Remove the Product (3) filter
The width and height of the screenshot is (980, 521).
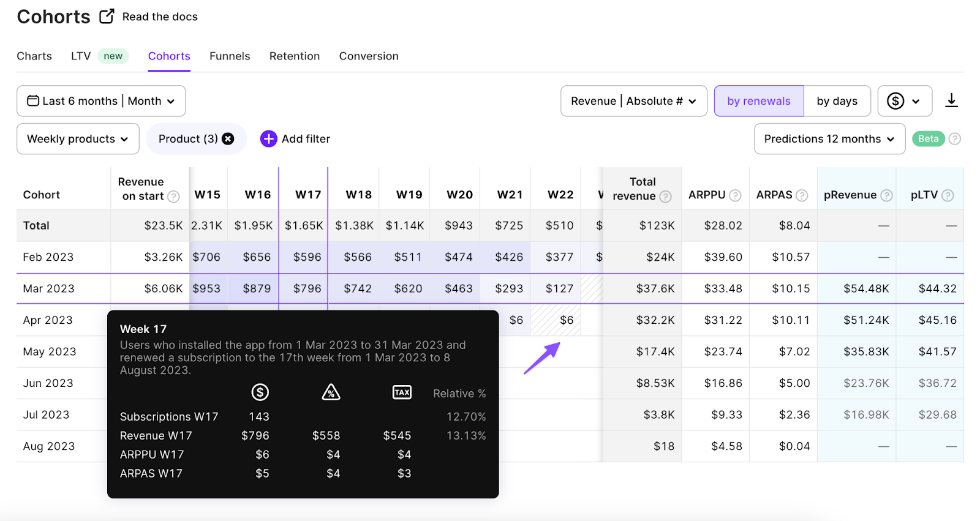pyautogui.click(x=228, y=139)
